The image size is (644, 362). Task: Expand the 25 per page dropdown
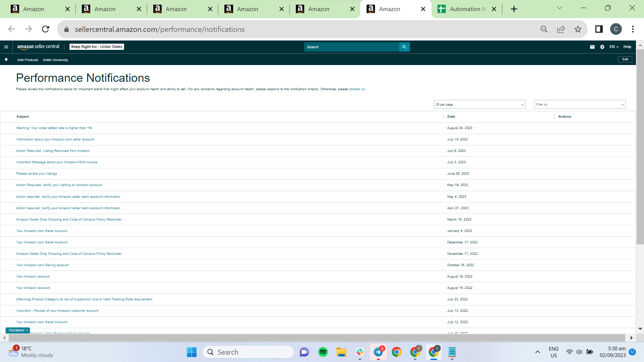click(479, 105)
